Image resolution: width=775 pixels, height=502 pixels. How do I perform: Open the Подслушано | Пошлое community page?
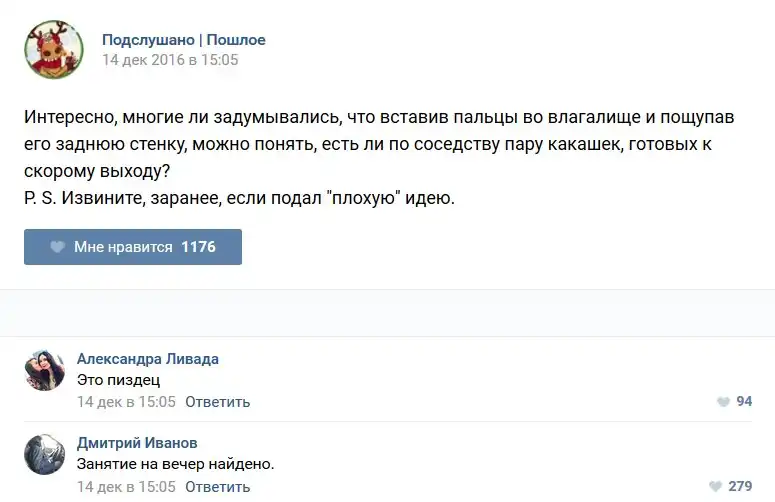[183, 40]
